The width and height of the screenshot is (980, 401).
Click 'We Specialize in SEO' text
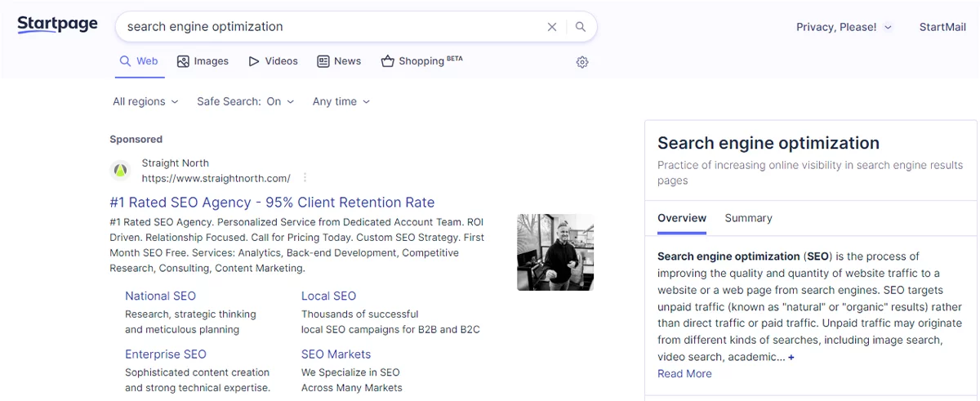point(350,372)
